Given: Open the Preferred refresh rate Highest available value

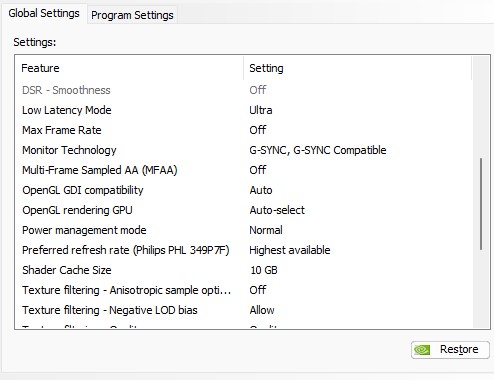Looking at the screenshot, I should tap(290, 250).
